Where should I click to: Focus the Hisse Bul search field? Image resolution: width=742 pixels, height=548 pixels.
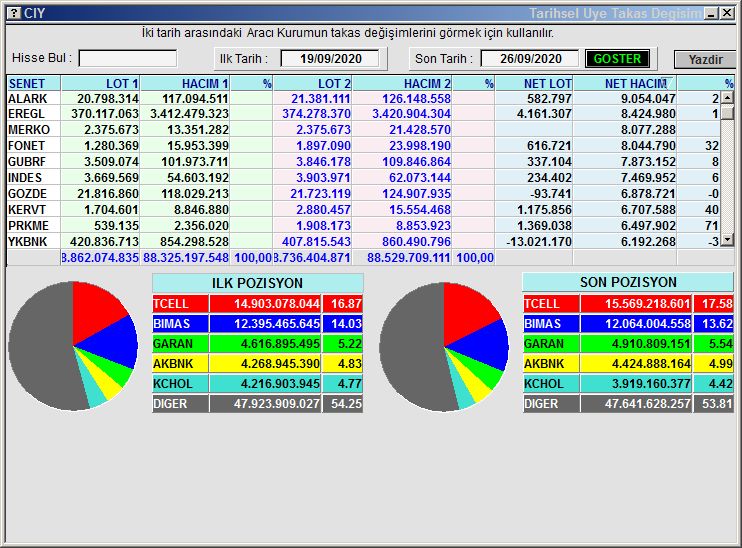[128, 59]
